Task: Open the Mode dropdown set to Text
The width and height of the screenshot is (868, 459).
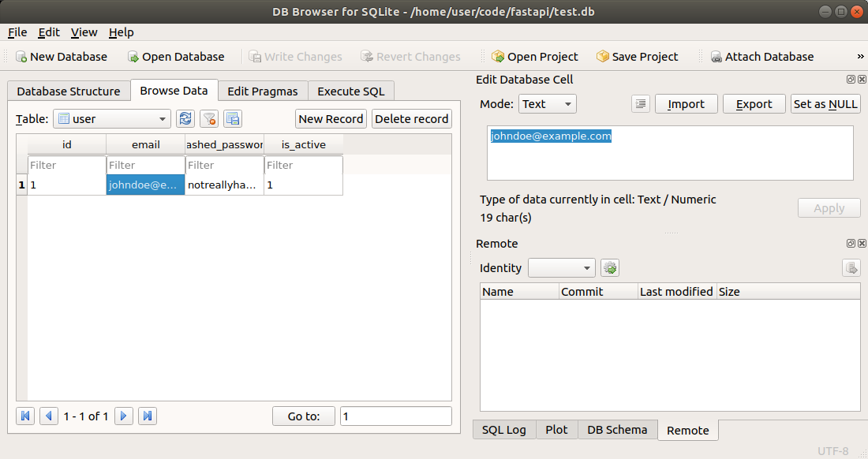Action: pos(547,104)
